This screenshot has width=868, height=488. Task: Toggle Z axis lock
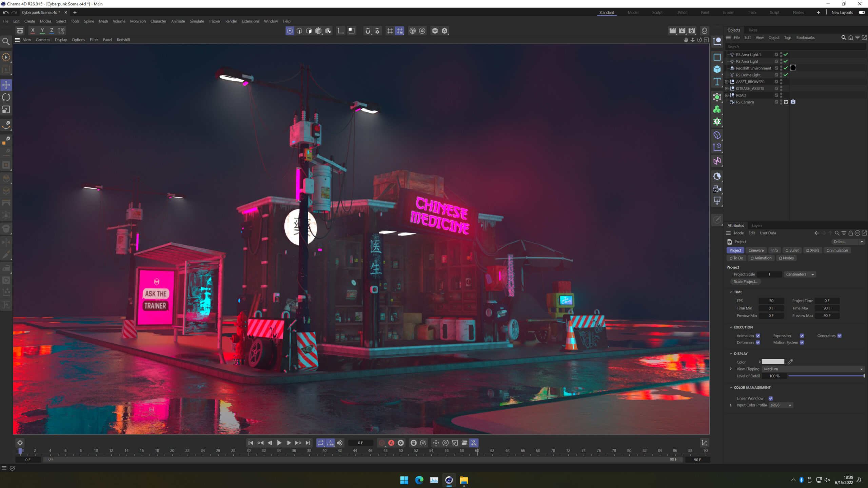tap(52, 30)
